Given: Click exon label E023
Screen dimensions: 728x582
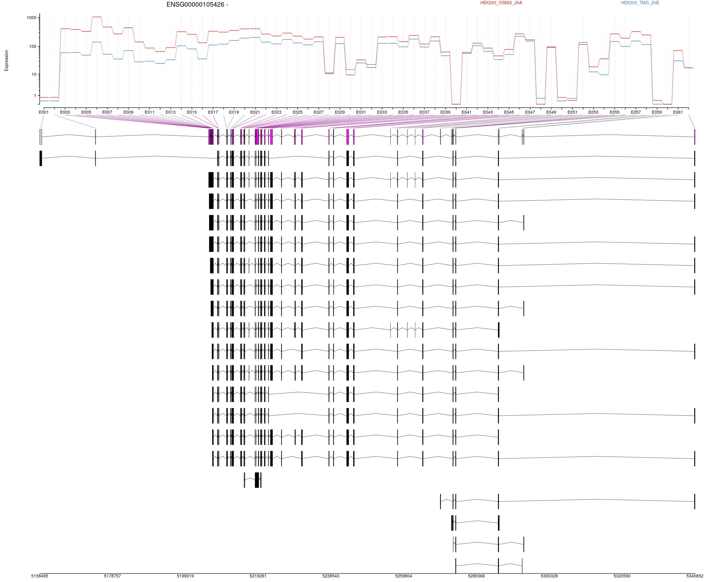Looking at the screenshot, I should [x=277, y=112].
